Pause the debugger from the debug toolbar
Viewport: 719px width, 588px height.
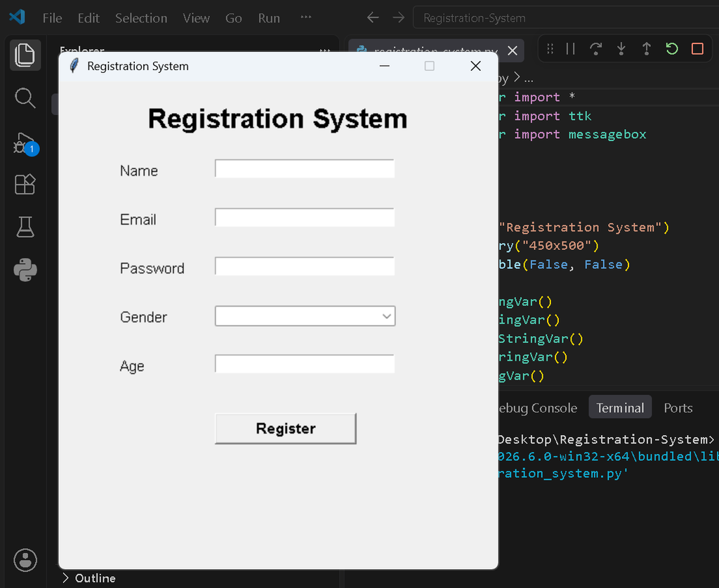coord(570,48)
